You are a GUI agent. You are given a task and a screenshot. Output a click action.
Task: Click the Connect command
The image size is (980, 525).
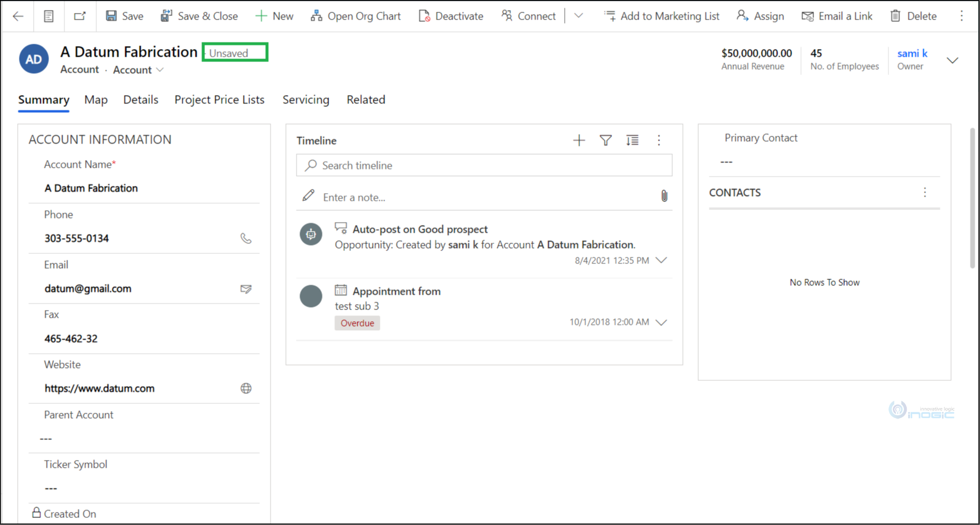pyautogui.click(x=528, y=16)
